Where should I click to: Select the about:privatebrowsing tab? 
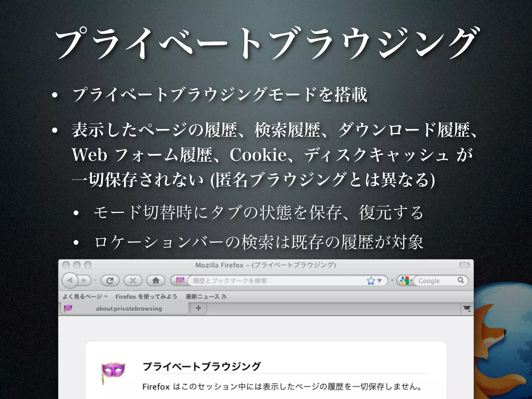[129, 309]
